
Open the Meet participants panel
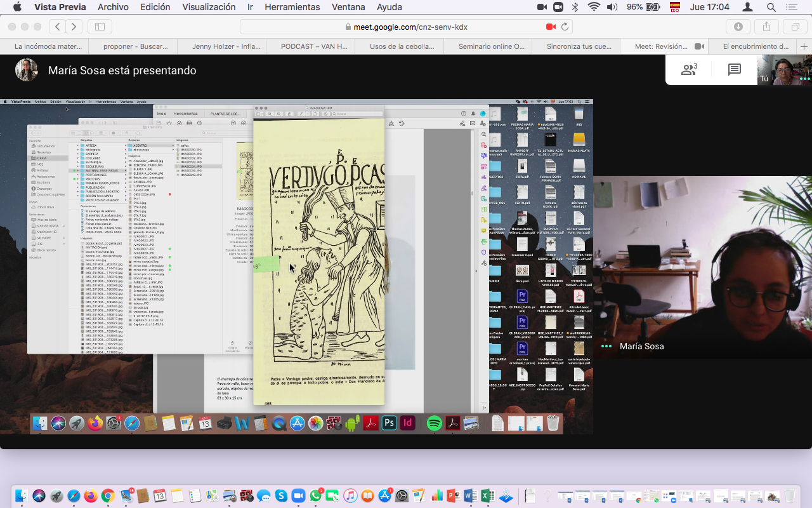pos(689,70)
